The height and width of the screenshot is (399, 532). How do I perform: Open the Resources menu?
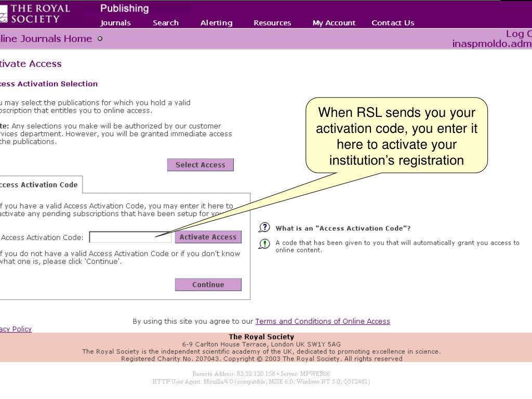[272, 23]
